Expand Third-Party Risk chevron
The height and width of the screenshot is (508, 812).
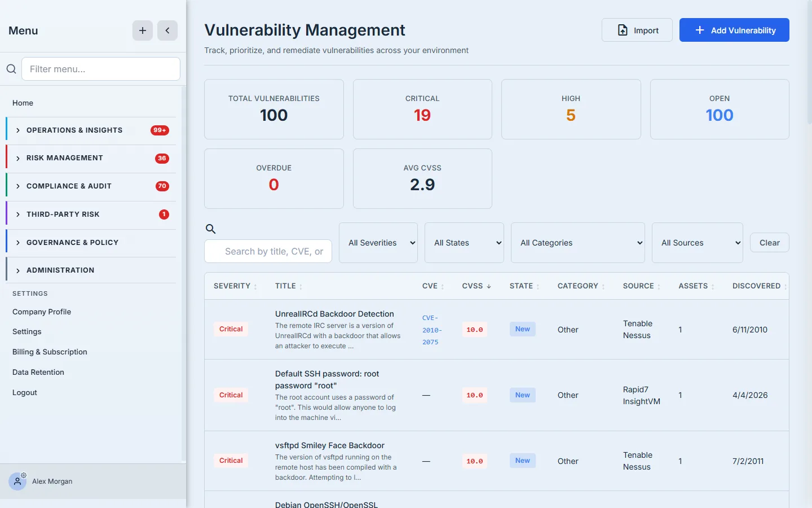click(18, 214)
